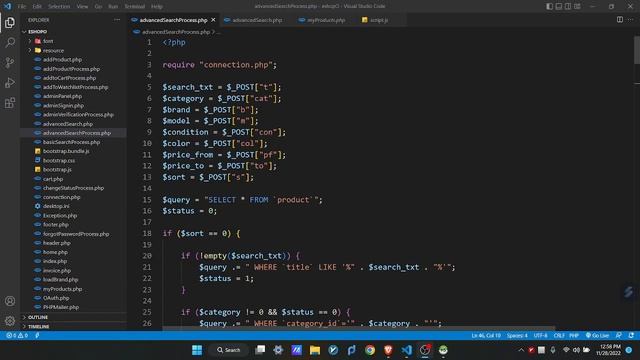Image resolution: width=640 pixels, height=360 pixels.
Task: Click Explorer more actions ellipsis
Action: pyautogui.click(x=117, y=20)
